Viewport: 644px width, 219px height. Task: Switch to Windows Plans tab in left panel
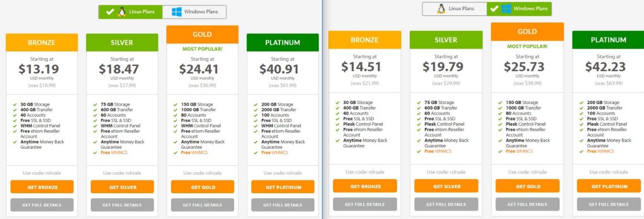pyautogui.click(x=194, y=12)
